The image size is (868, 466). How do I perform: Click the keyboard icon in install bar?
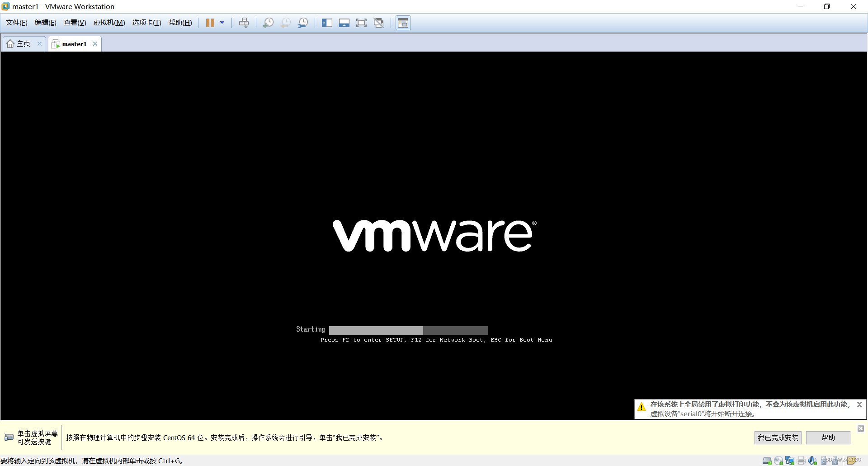pos(9,437)
